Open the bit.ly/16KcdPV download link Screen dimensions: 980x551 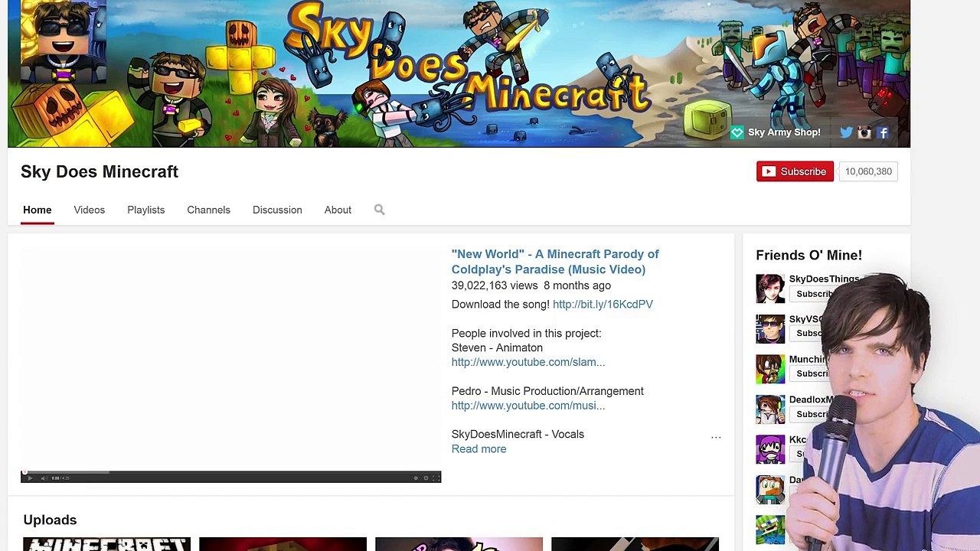603,304
